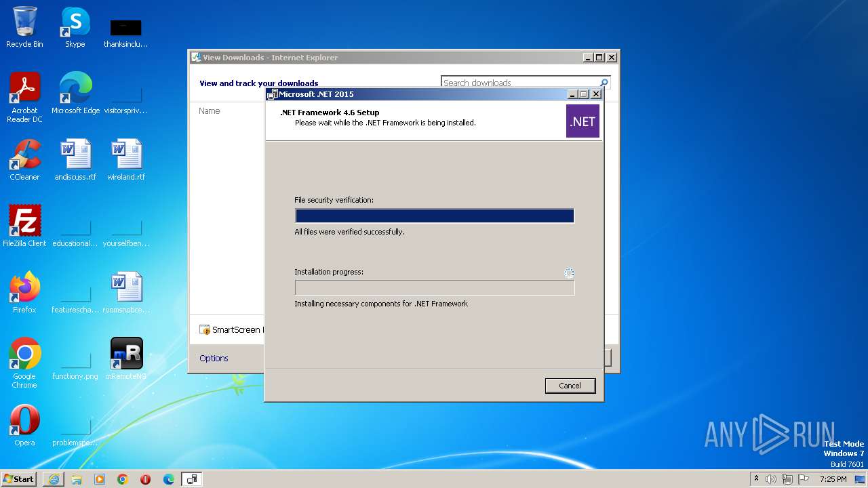Click the search magnifier in View Downloads
Screen dimensions: 868x488
click(604, 83)
